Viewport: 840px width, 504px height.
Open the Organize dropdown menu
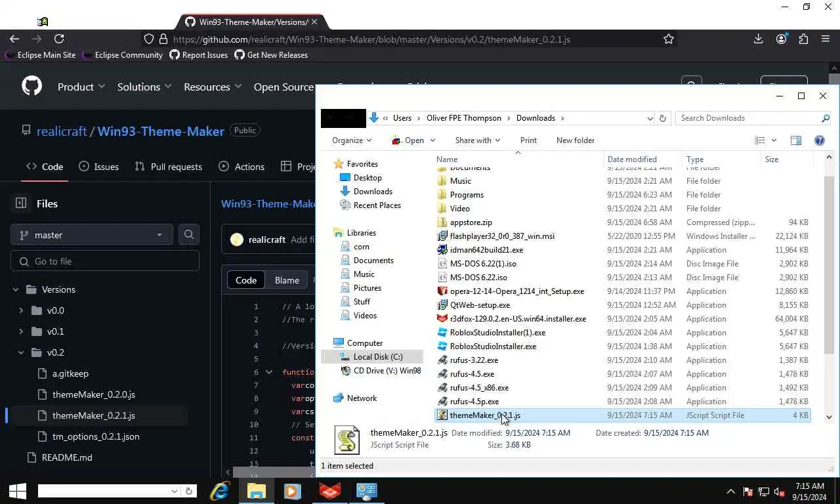352,140
